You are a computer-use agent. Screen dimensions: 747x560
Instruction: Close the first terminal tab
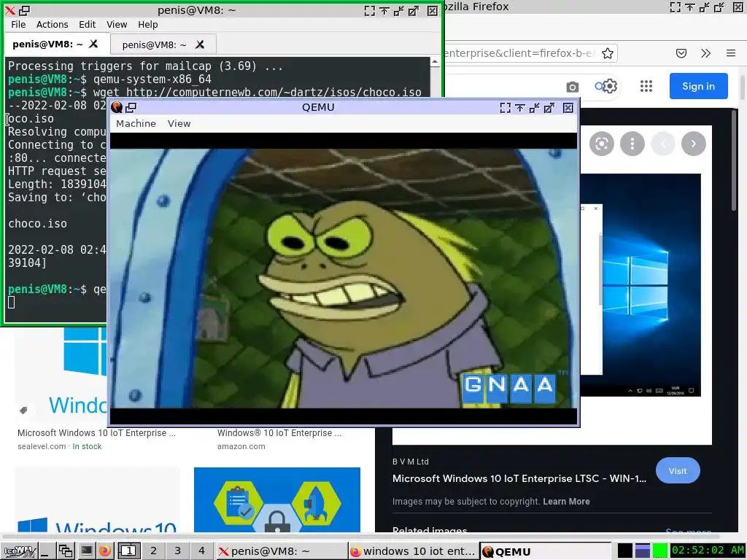coord(93,44)
